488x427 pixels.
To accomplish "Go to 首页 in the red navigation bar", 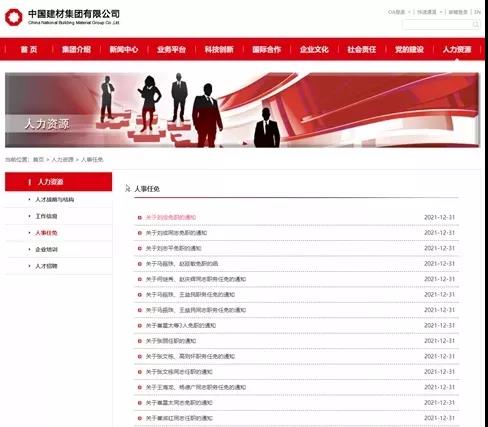I will [x=29, y=49].
